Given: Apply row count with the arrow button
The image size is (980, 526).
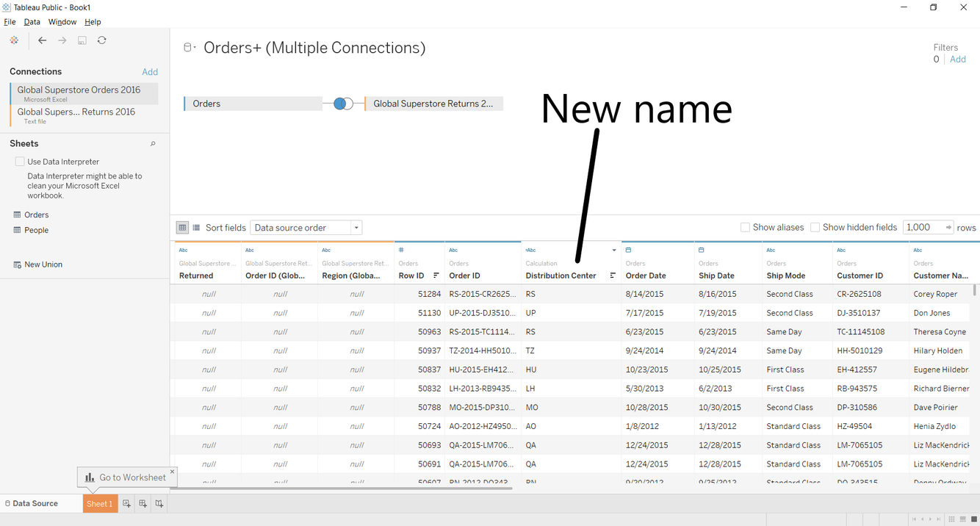Looking at the screenshot, I should [x=948, y=228].
